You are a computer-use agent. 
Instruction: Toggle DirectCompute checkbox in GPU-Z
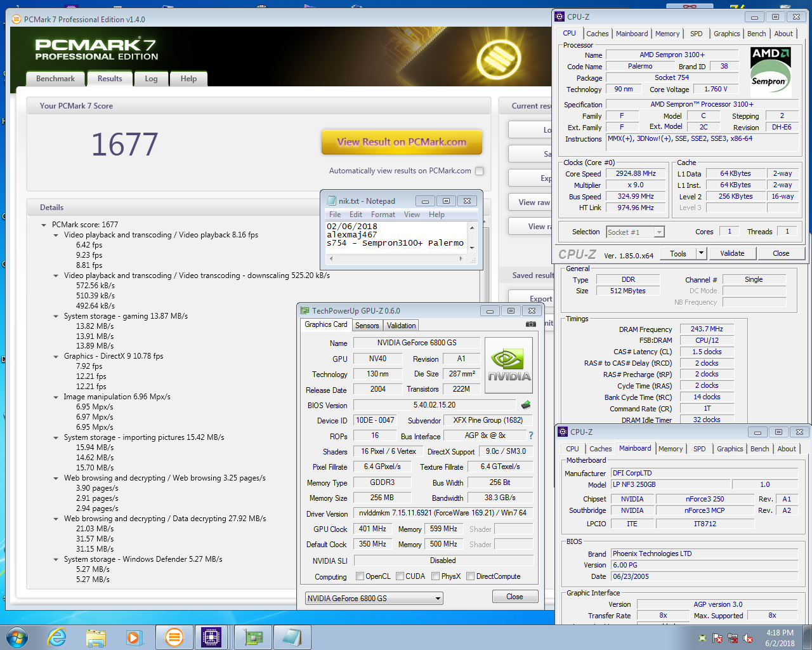470,576
